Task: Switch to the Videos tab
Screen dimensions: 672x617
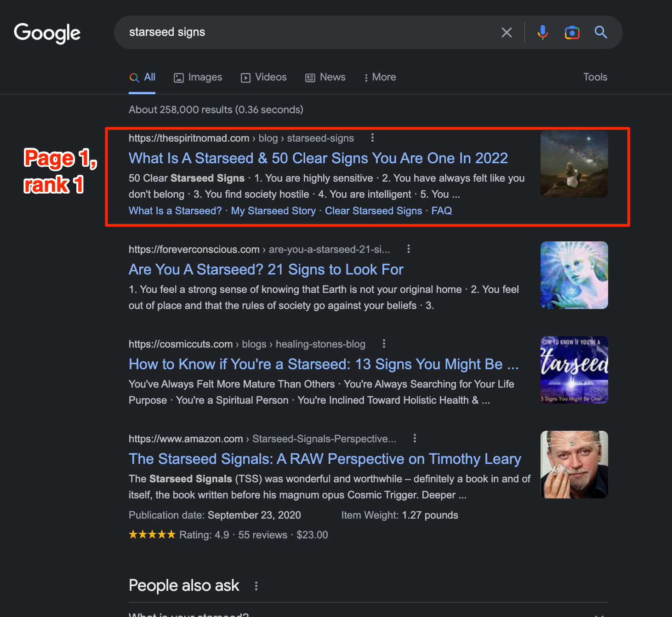Action: click(264, 77)
